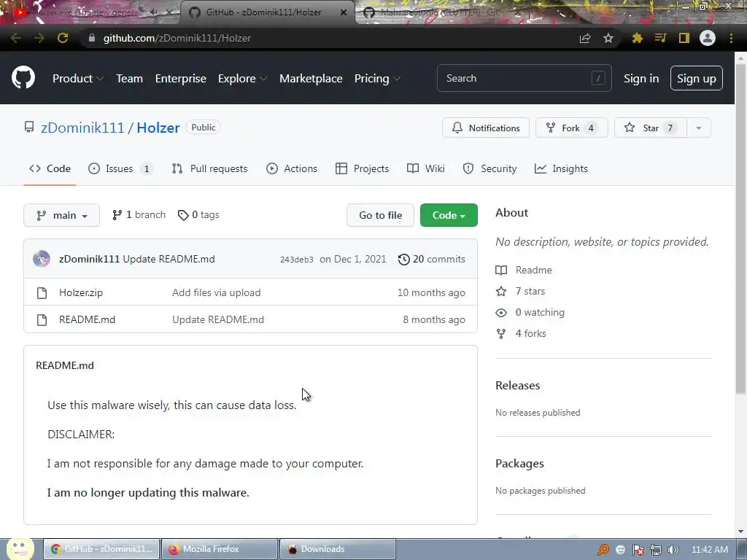Toggle the browser side panel icon
The image size is (747, 560).
click(x=684, y=38)
